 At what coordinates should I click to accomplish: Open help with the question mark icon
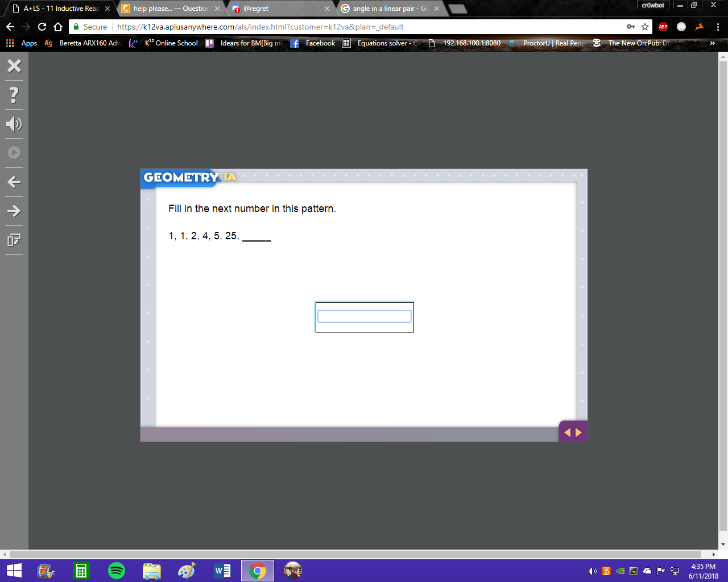(14, 94)
